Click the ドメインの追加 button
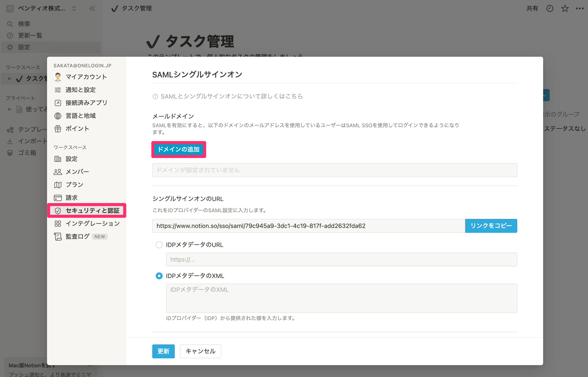The width and height of the screenshot is (588, 377). pyautogui.click(x=179, y=149)
